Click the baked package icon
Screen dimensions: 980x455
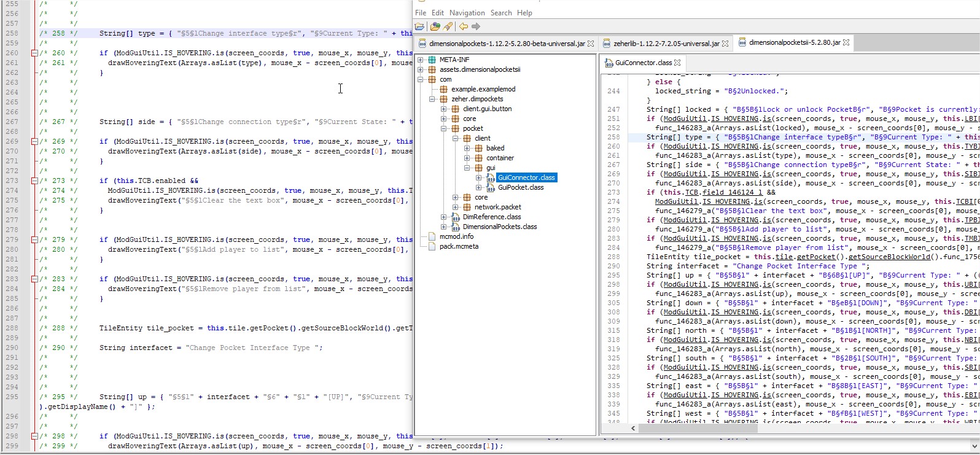[479, 148]
